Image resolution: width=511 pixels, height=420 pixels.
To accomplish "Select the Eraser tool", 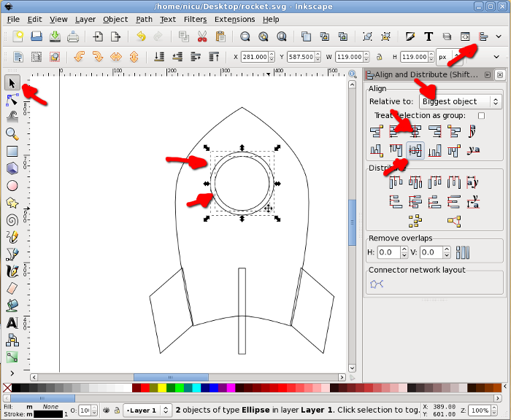I will [12, 289].
